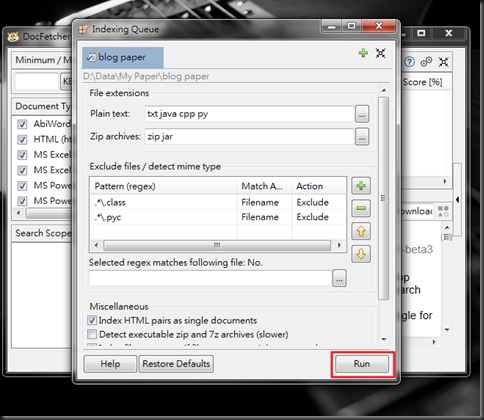Click settings panel vertical scrollbar thumb

pos(384,198)
